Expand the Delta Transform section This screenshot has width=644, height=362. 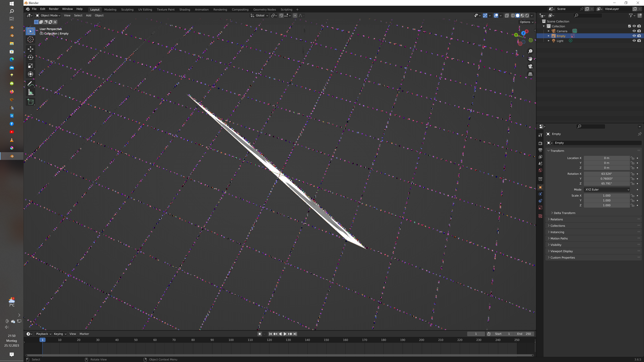564,213
